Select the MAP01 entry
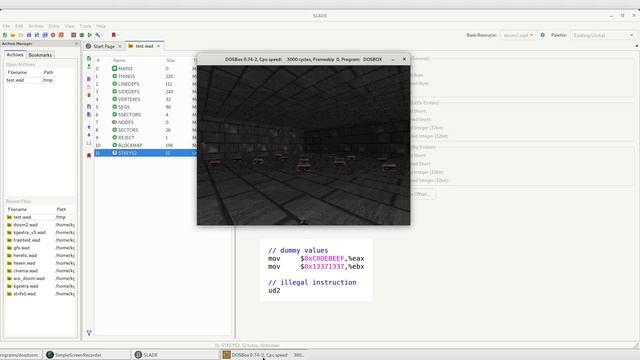The width and height of the screenshot is (640, 360). click(x=145, y=69)
